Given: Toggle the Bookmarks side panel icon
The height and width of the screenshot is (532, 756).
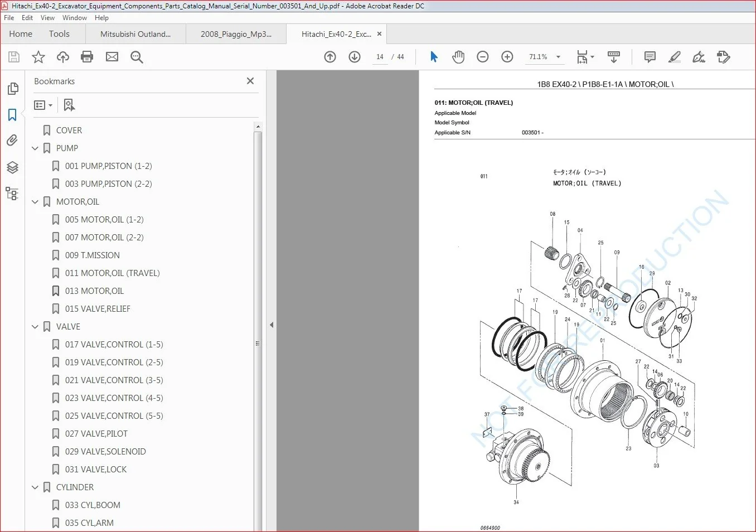Looking at the screenshot, I should pyautogui.click(x=12, y=115).
